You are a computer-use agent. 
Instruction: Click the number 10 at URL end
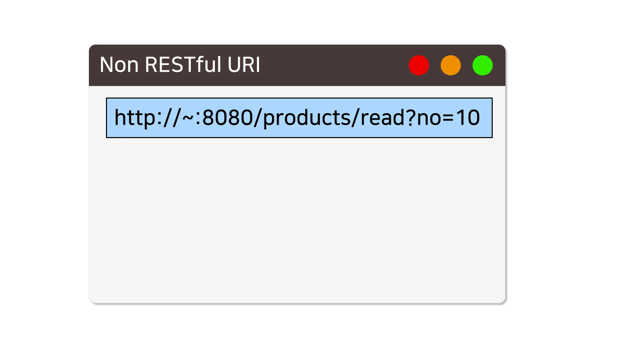[468, 118]
